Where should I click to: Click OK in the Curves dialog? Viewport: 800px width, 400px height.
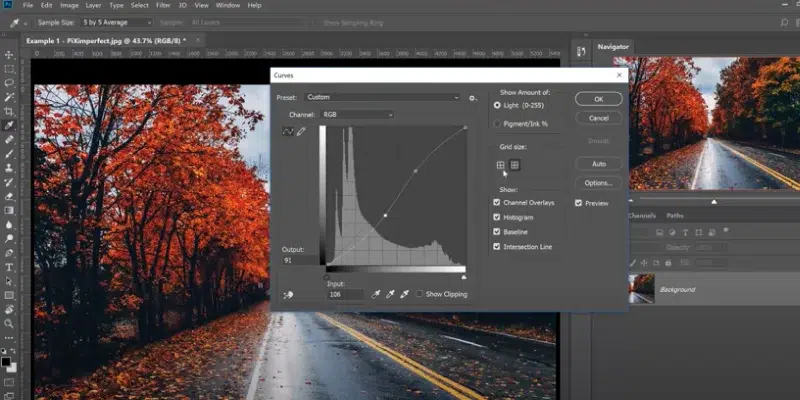pos(598,99)
